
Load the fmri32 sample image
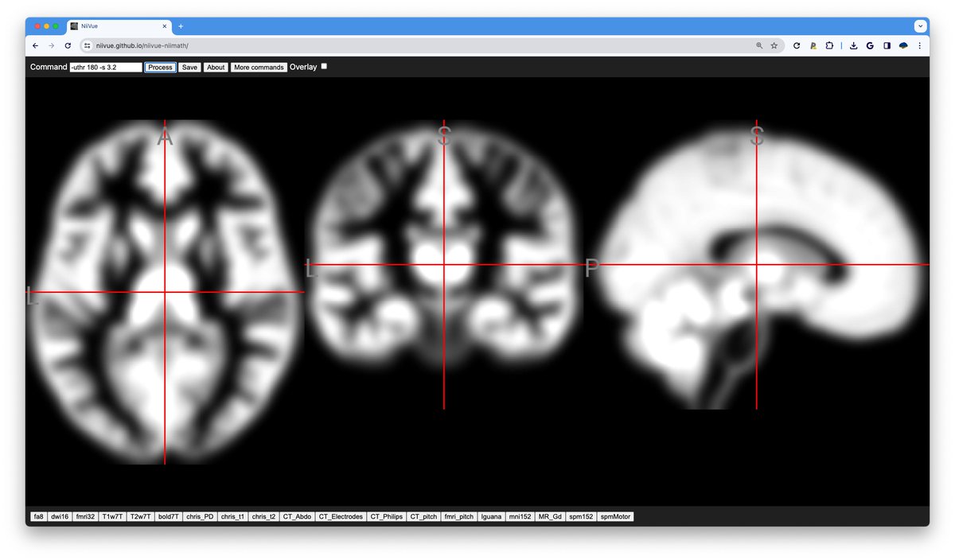pos(85,516)
